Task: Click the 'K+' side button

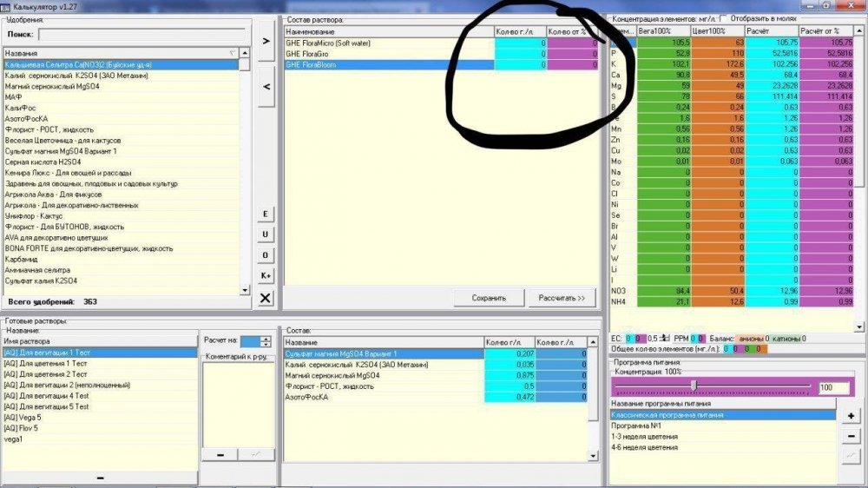Action: [265, 276]
